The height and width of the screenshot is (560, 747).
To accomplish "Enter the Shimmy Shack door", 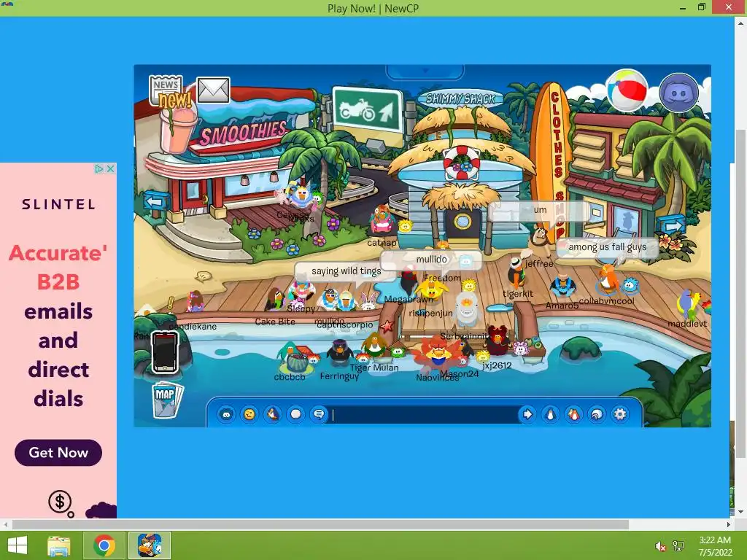I will tap(461, 225).
